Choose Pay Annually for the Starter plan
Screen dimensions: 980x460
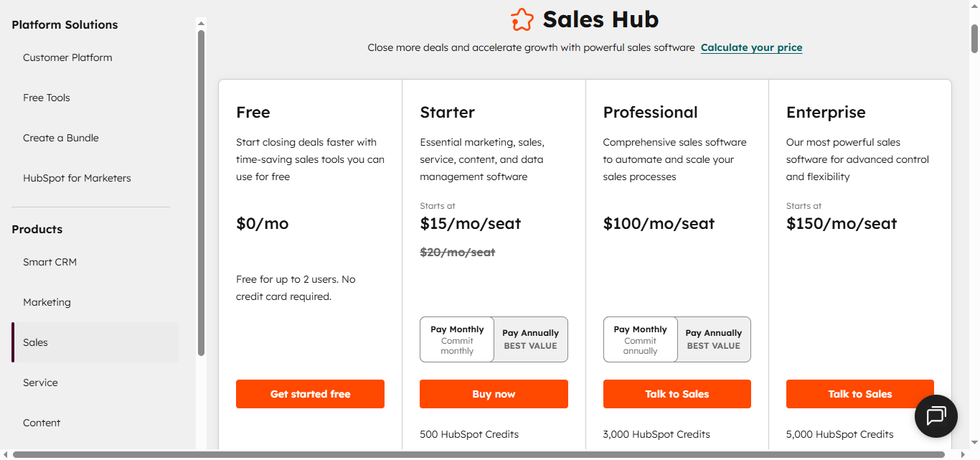[x=530, y=339]
